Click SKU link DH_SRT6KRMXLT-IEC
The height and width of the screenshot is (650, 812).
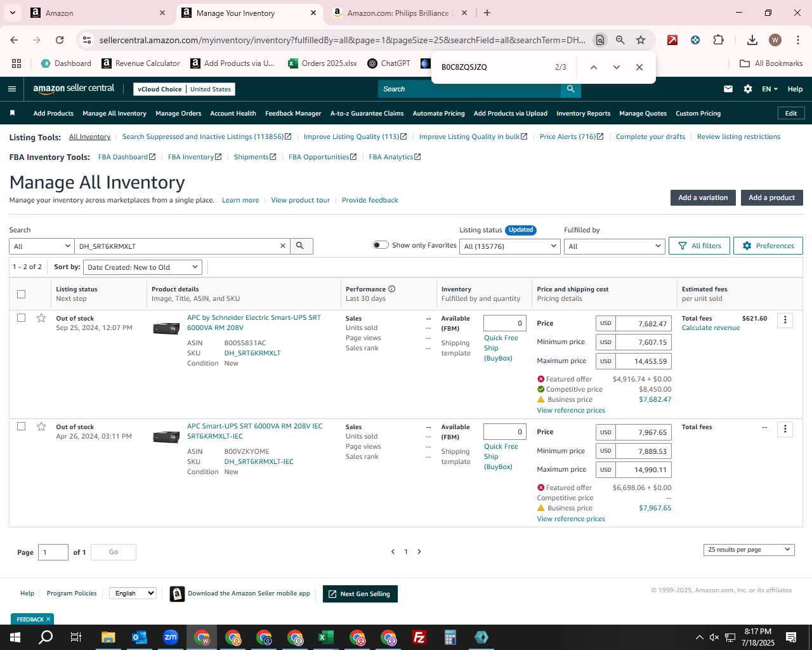[259, 461]
